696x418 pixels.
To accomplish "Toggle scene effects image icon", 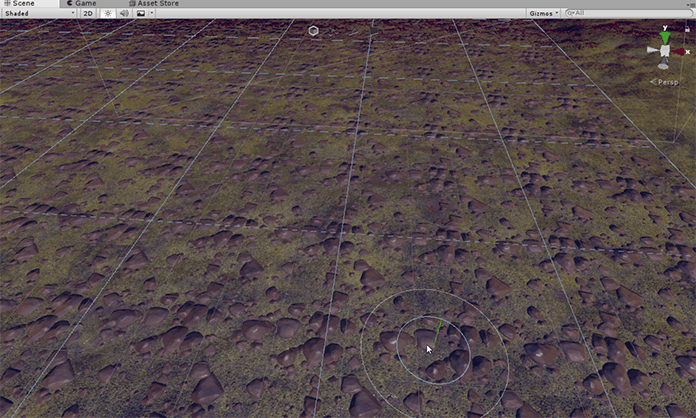I will (140, 14).
